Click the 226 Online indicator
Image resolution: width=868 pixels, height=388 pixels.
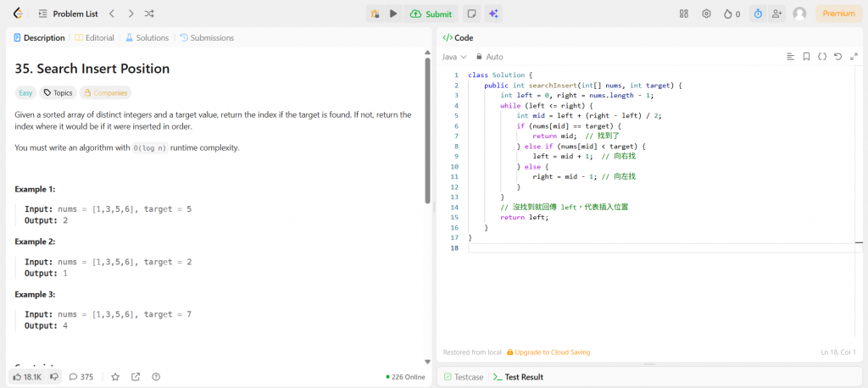pos(406,377)
